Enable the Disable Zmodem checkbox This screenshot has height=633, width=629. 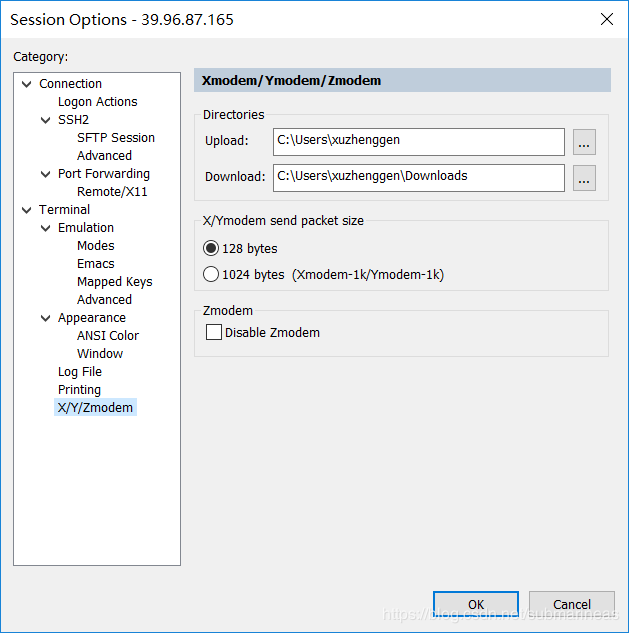(214, 332)
